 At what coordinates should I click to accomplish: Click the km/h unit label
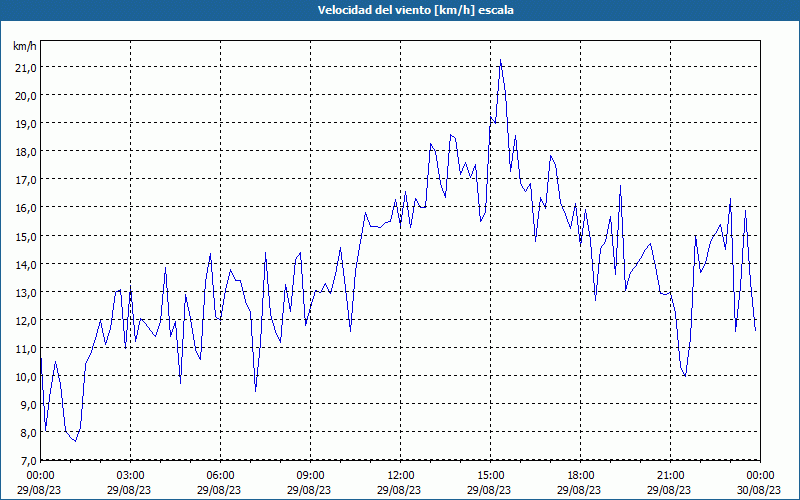[24, 46]
